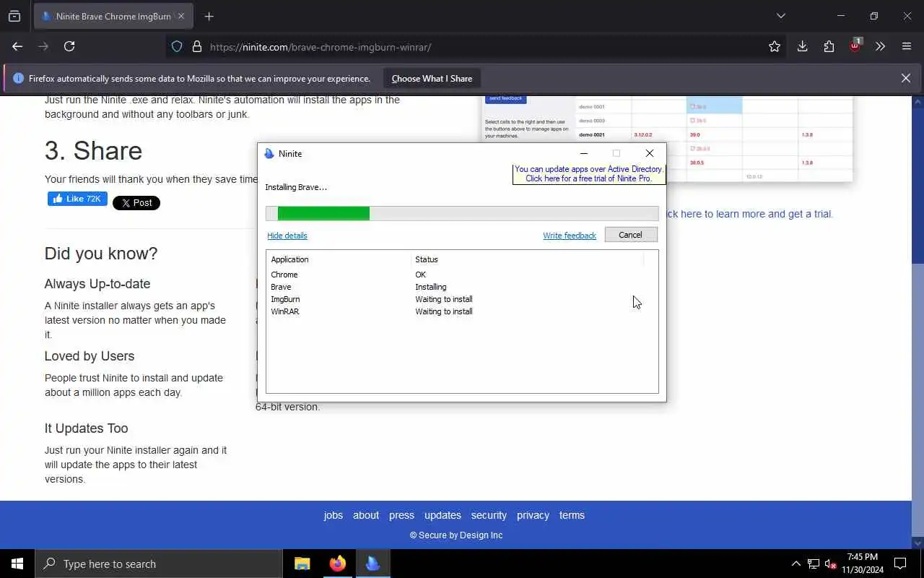This screenshot has height=578, width=924.
Task: Show more toolbar tools overflow chevrons
Action: (880, 46)
